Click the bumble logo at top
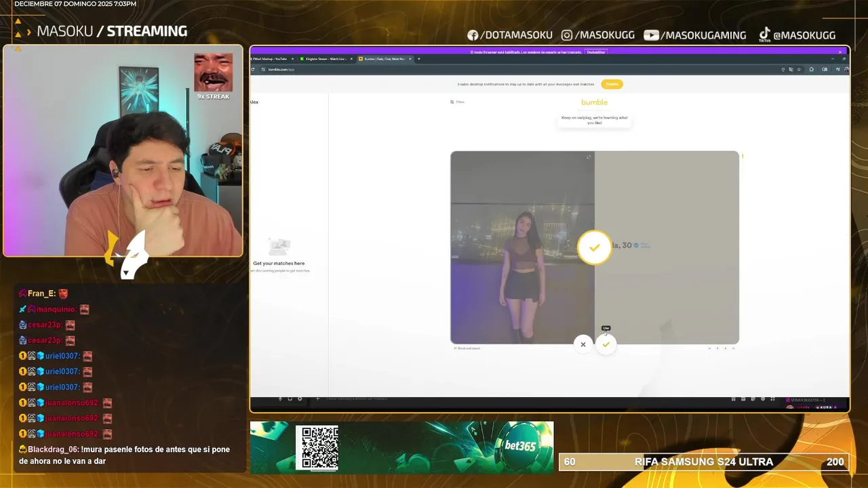This screenshot has width=868, height=488. (x=594, y=102)
